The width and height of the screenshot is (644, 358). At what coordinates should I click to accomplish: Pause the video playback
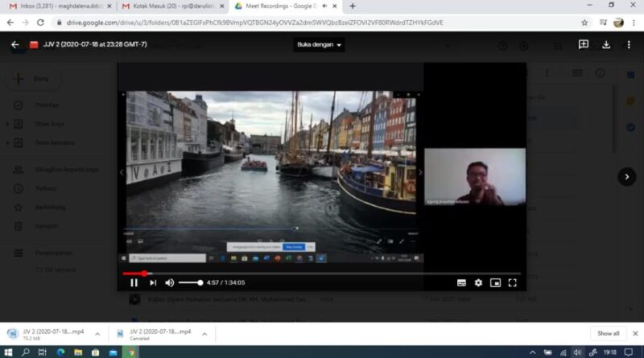(x=134, y=282)
